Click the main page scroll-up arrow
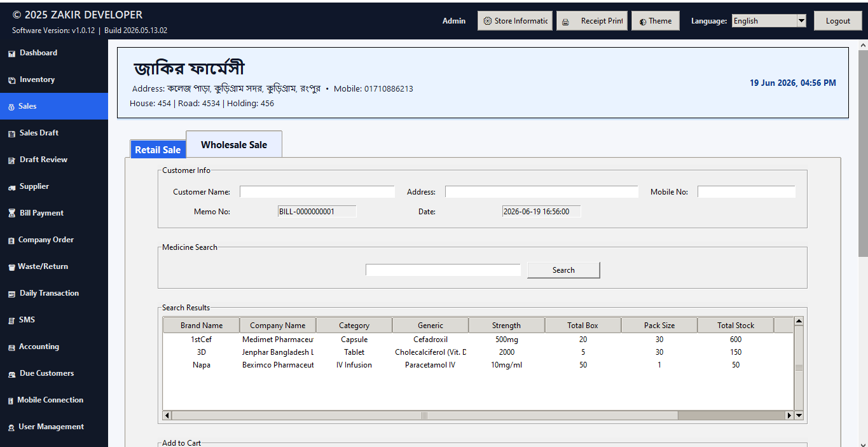 pos(863,45)
